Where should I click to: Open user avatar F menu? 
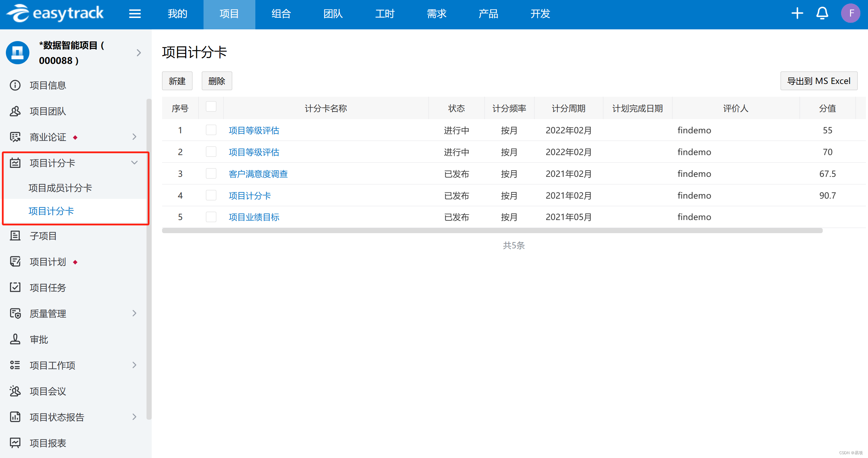850,13
